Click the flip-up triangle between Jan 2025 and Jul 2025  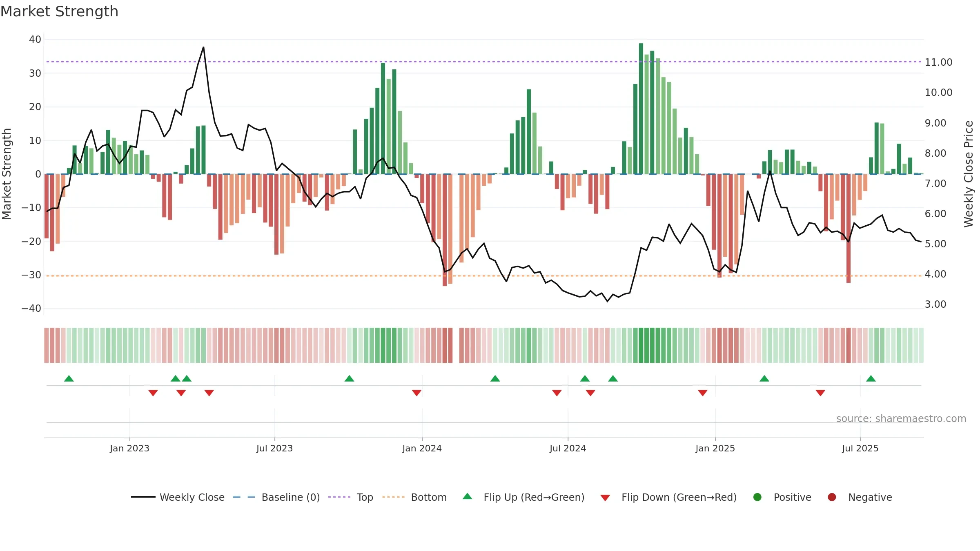pos(764,378)
